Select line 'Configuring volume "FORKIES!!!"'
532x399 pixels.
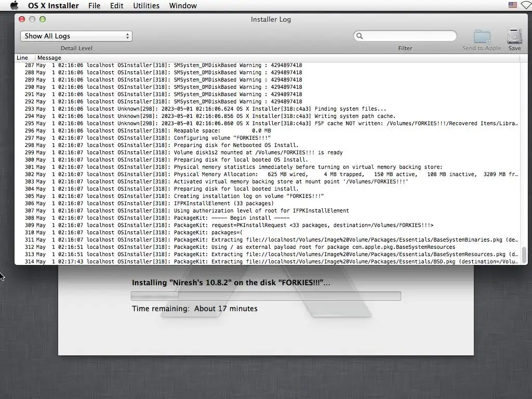(x=267, y=138)
